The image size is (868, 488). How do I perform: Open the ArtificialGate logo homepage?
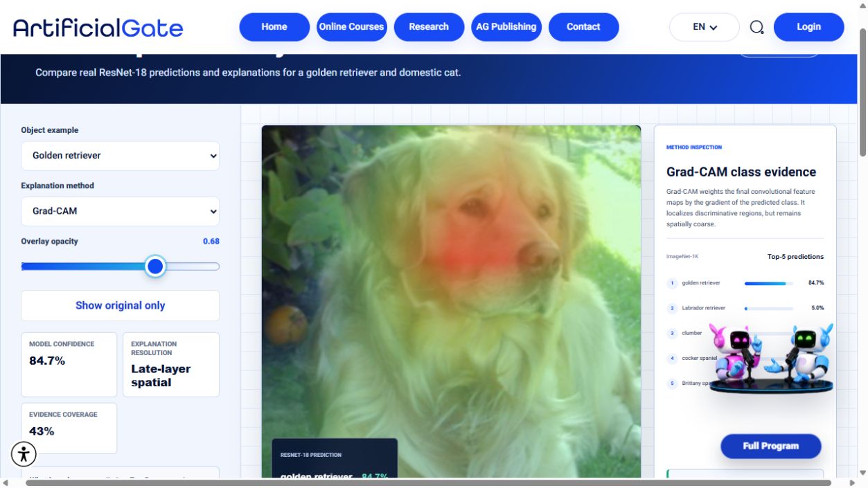point(98,28)
